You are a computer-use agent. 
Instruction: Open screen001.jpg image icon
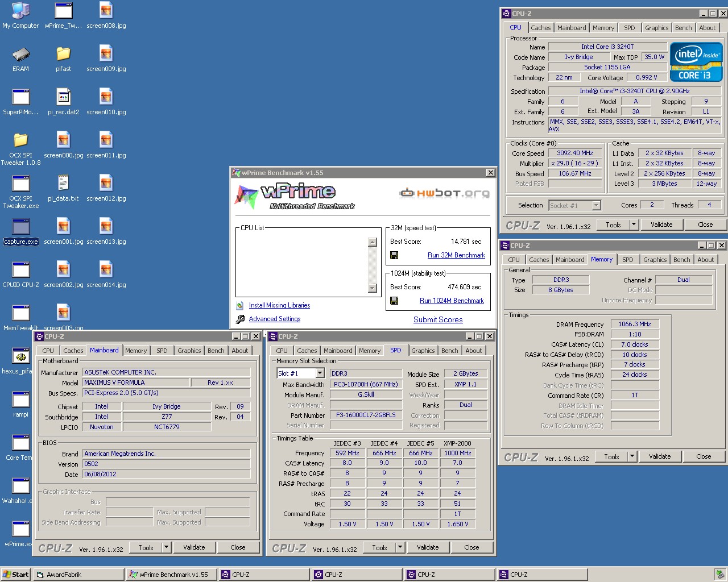[x=63, y=232]
